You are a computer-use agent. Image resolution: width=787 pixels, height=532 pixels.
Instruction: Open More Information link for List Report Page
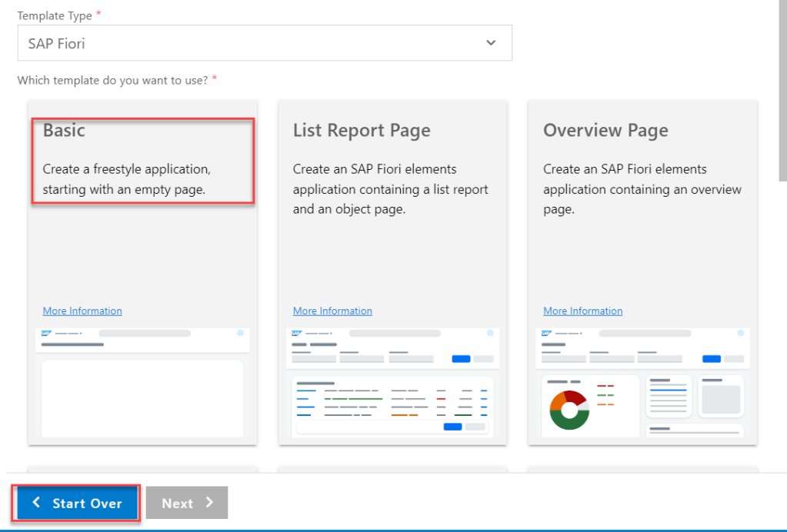pyautogui.click(x=332, y=311)
